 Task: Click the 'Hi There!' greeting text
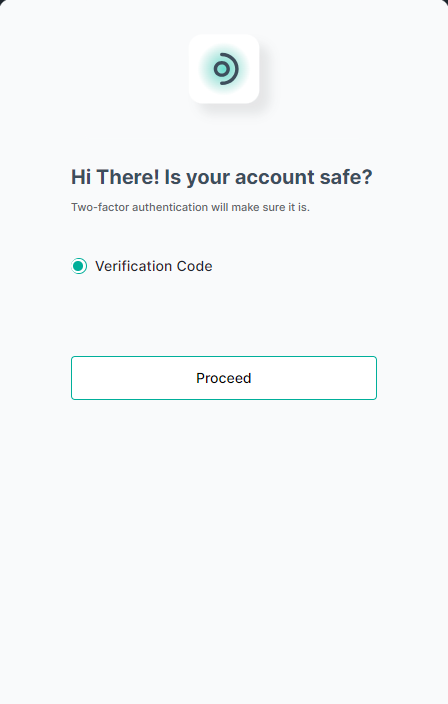(x=115, y=177)
